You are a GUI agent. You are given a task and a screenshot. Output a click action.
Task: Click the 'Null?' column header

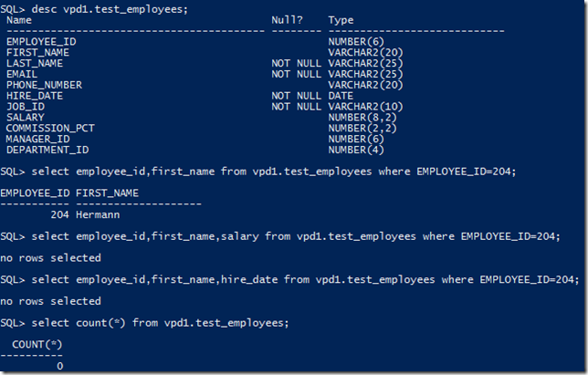[x=287, y=20]
